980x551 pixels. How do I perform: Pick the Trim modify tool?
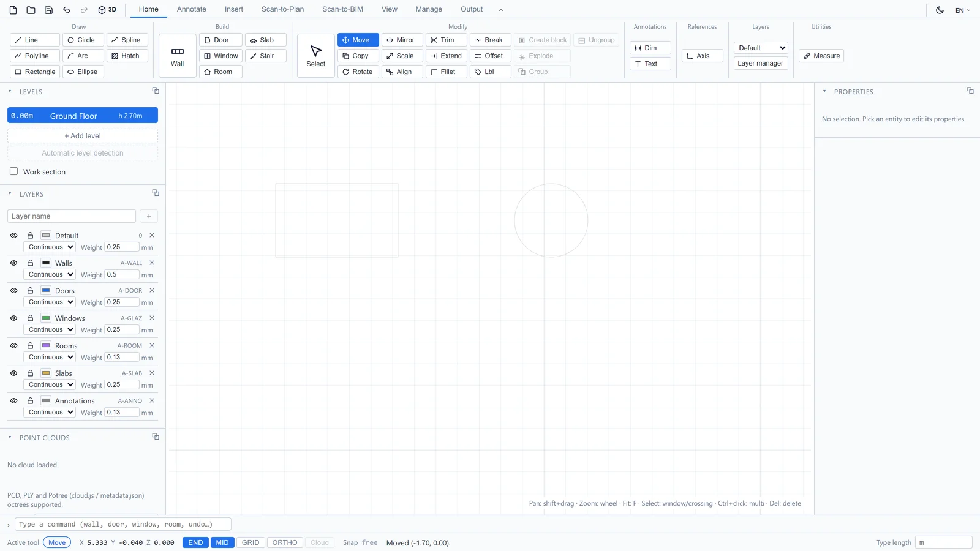coord(447,40)
